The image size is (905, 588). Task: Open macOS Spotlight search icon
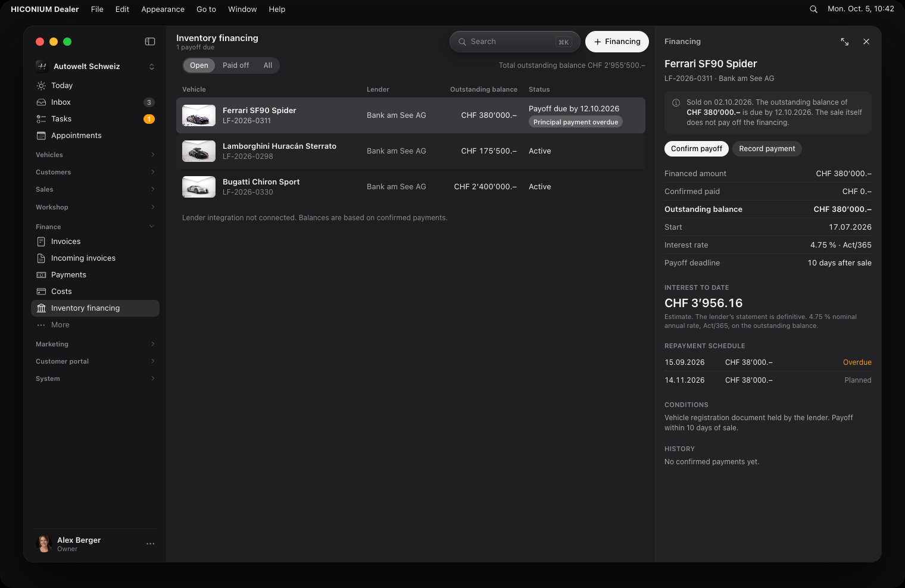click(x=813, y=10)
